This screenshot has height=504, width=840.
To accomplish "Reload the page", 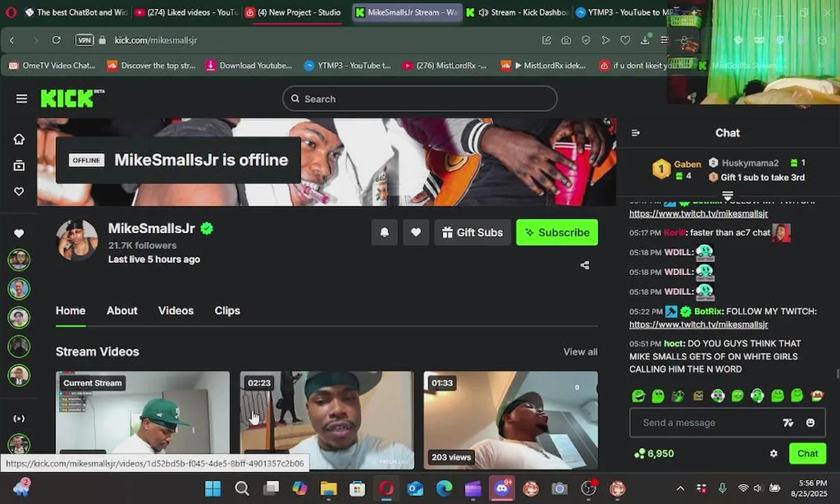I will [57, 41].
